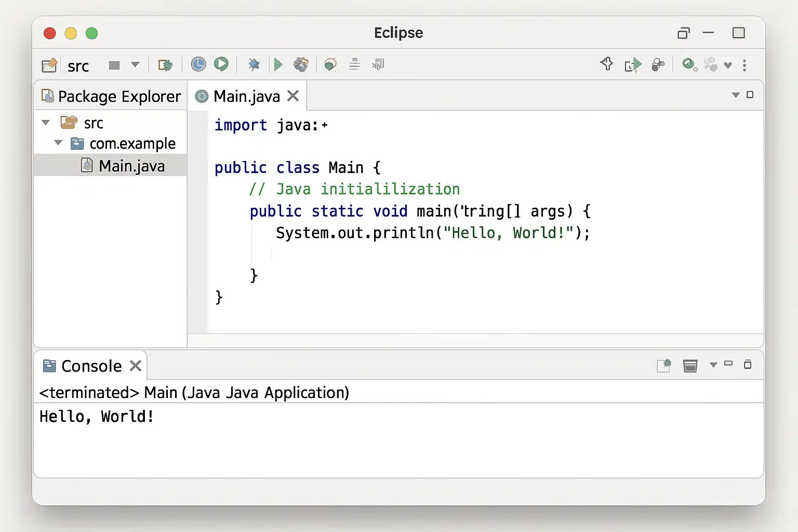Screen dimensions: 798x532
Task: Select the com.example package
Action: click(132, 143)
